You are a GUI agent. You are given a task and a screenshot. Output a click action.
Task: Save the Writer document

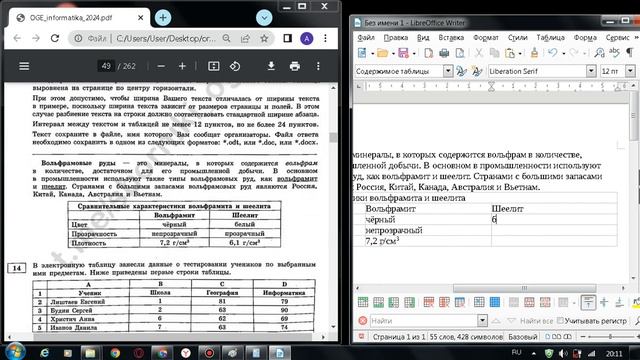(x=403, y=53)
